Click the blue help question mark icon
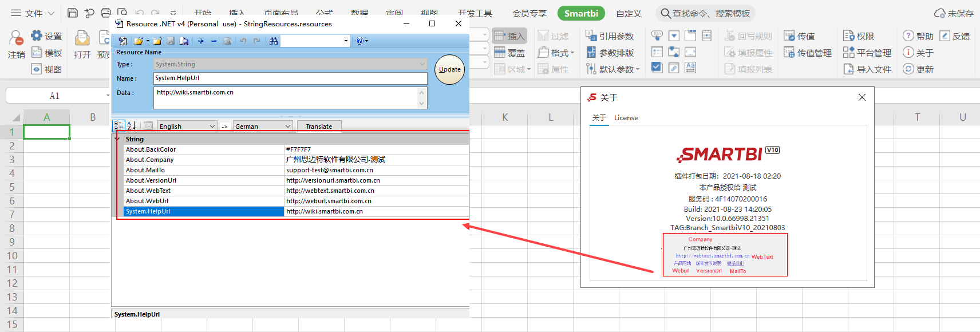980x332 pixels. tap(359, 41)
